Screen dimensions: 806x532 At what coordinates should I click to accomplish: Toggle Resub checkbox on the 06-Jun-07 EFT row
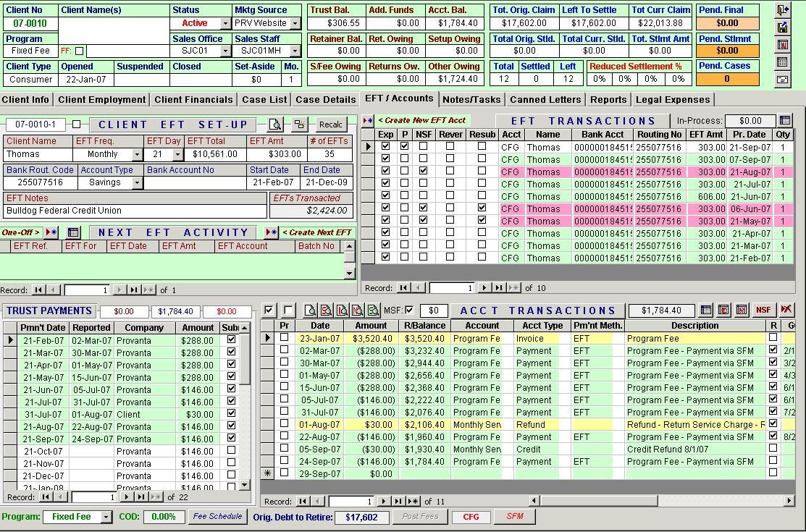482,208
